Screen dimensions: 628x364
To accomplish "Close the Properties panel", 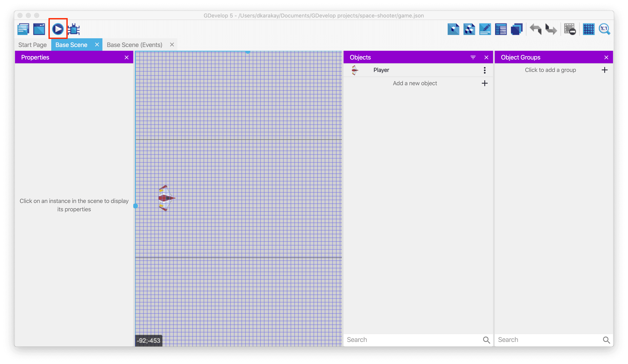I will pos(127,58).
